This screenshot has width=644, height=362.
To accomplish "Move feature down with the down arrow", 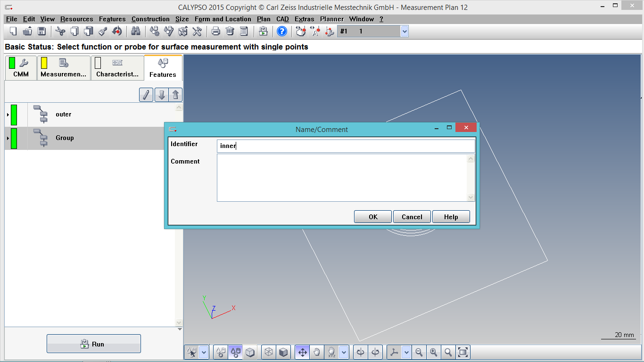I will point(161,95).
